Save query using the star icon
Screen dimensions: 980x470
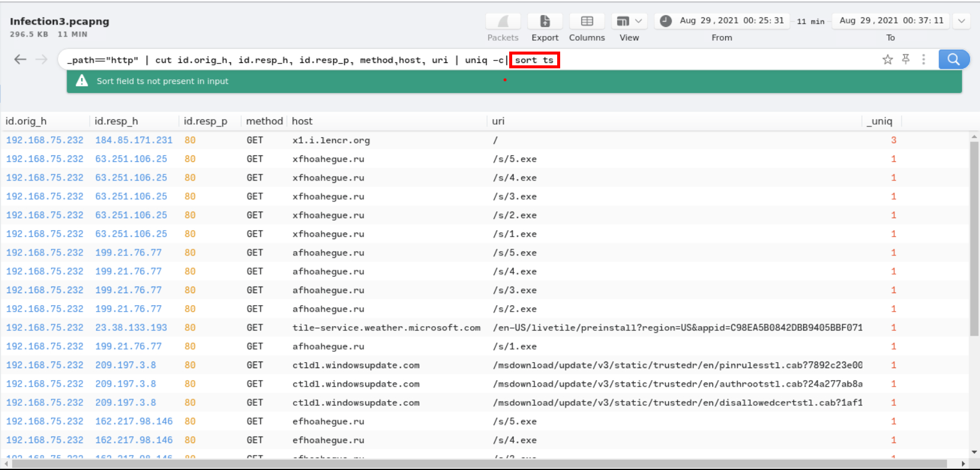pyautogui.click(x=888, y=59)
